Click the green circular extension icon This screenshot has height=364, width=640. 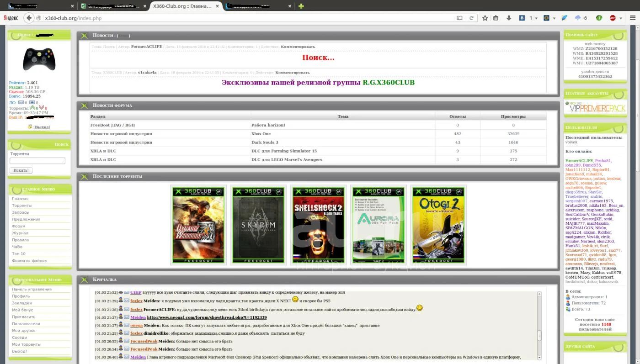pos(599,18)
